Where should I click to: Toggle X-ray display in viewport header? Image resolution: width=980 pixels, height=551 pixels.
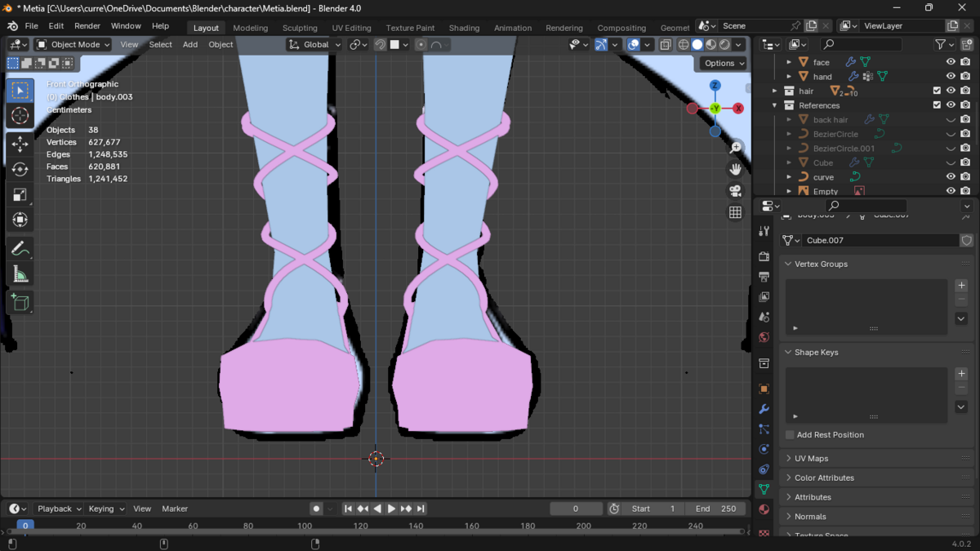pyautogui.click(x=666, y=45)
